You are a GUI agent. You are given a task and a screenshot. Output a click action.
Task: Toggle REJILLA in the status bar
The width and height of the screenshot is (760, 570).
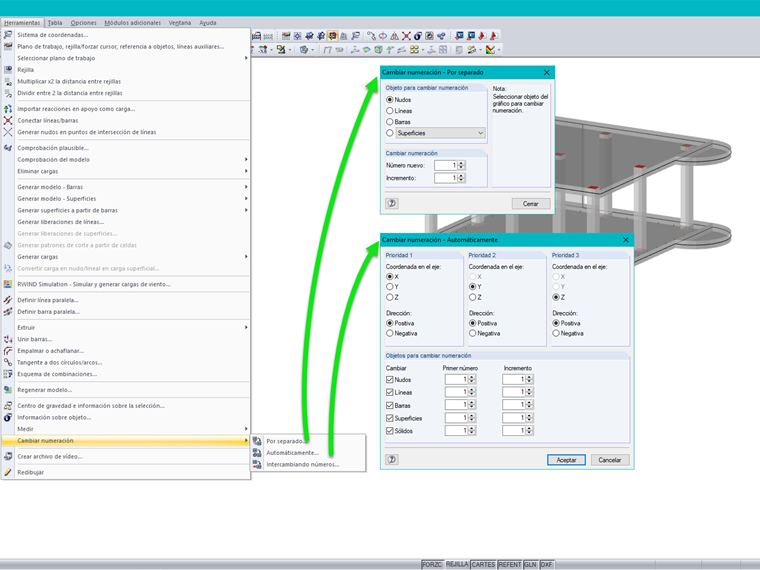[x=457, y=565]
